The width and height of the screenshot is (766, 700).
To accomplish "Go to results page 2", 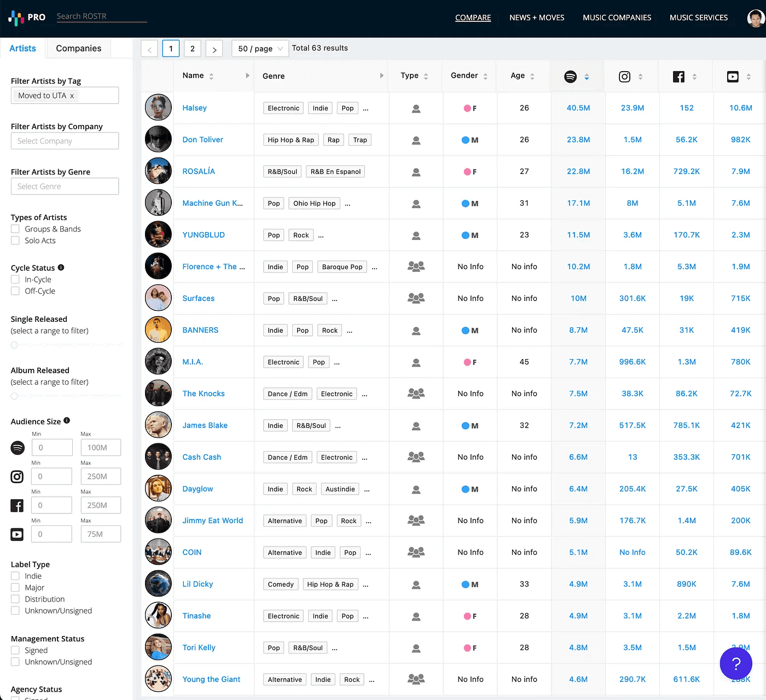I will click(193, 49).
